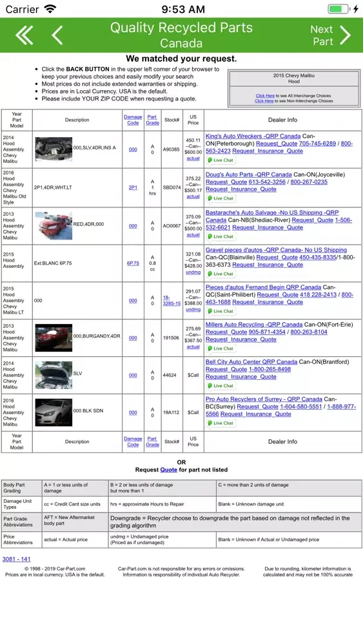The width and height of the screenshot is (363, 644).
Task: Open stock number 18-3285-15 link
Action: [x=172, y=301]
